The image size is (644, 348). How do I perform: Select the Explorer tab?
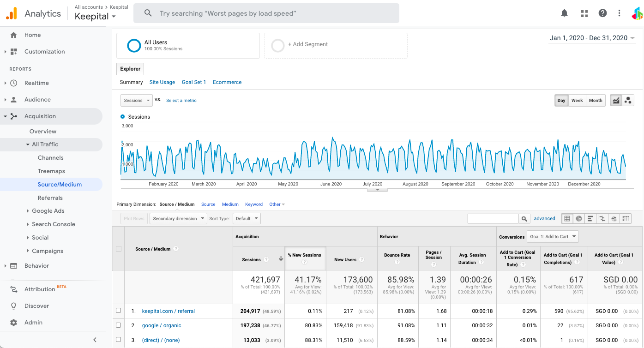point(130,69)
